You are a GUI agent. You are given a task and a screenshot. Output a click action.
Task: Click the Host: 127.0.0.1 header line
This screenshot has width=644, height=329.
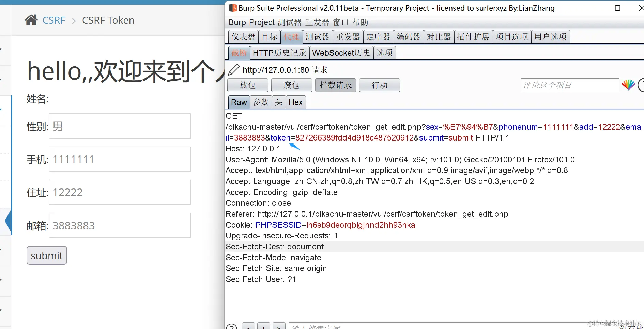(x=253, y=149)
